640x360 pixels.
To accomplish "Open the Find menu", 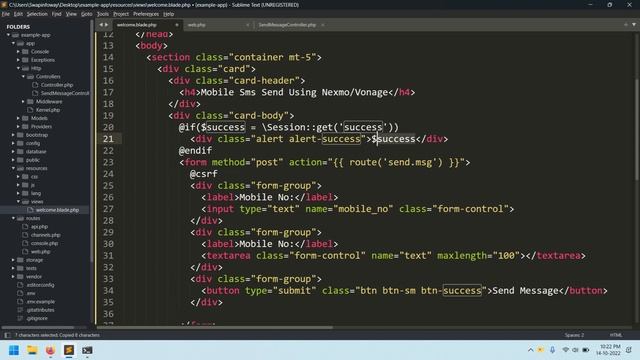I will tap(56, 14).
